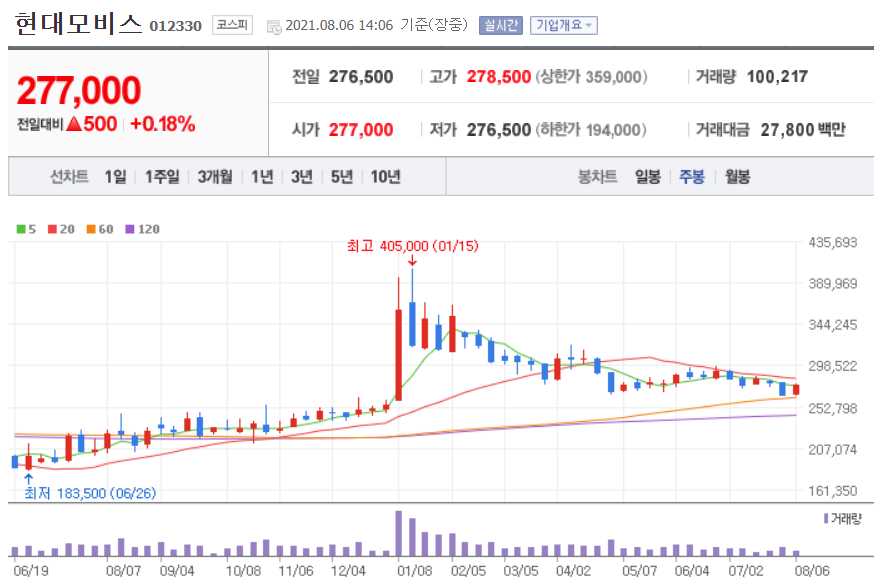Click the red up-triangle change icon

tap(74, 124)
